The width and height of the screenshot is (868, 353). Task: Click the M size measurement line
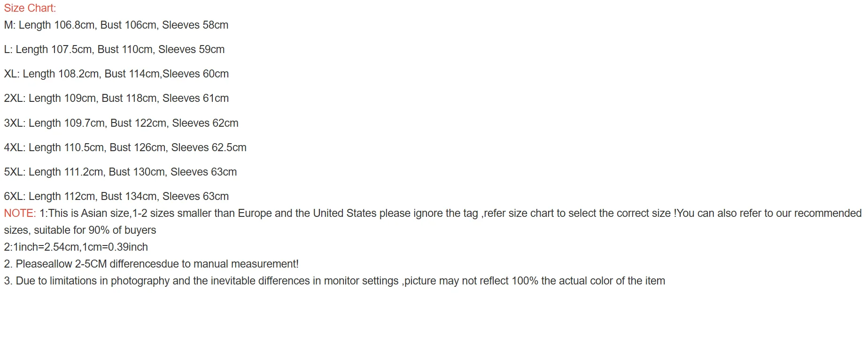116,25
